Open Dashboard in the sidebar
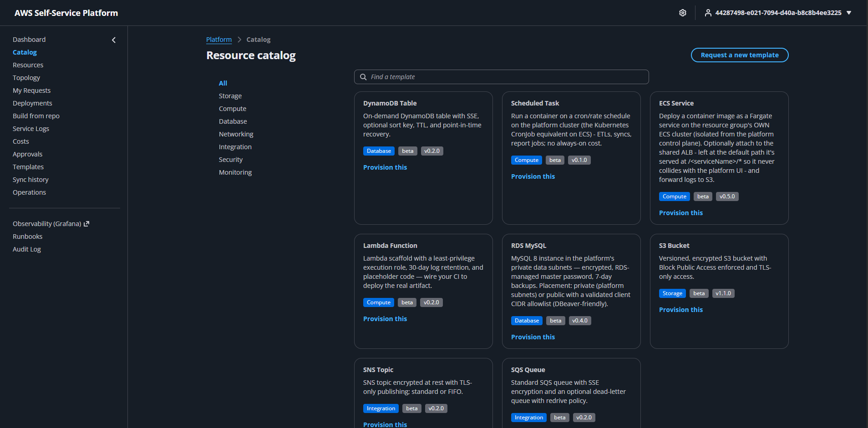Screen dimensions: 868x428 point(29,40)
